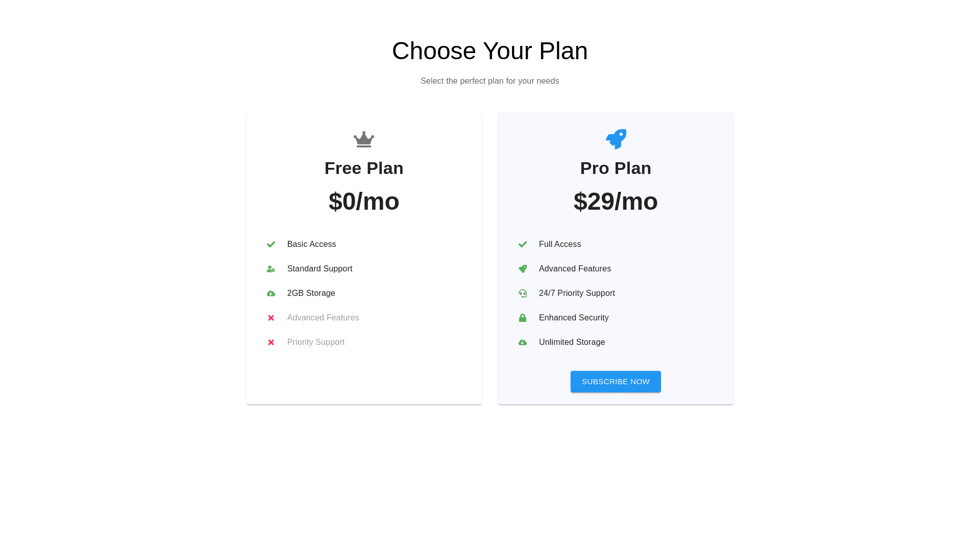This screenshot has height=551, width=980.
Task: Click the red X beside Priority Support
Action: (x=271, y=342)
